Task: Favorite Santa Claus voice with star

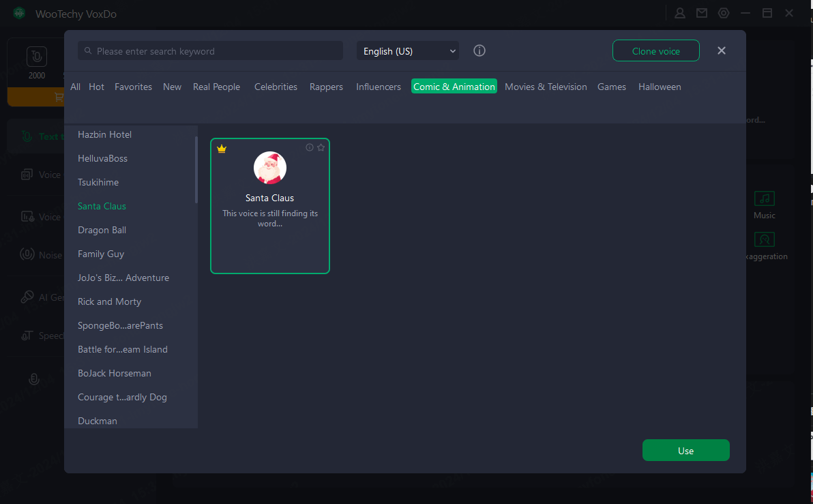Action: [321, 147]
